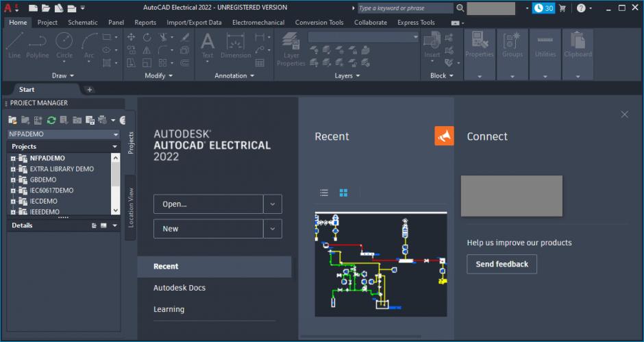Open Layer Properties manager

[x=290, y=49]
